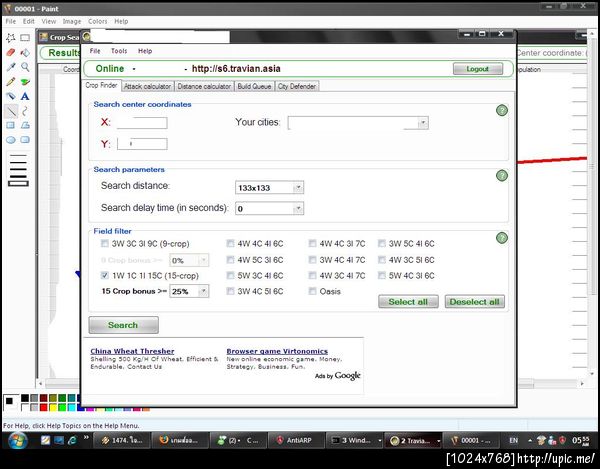Viewport: 600px width, 469px height.
Task: Select the Line tool in Paint
Action: (11, 111)
